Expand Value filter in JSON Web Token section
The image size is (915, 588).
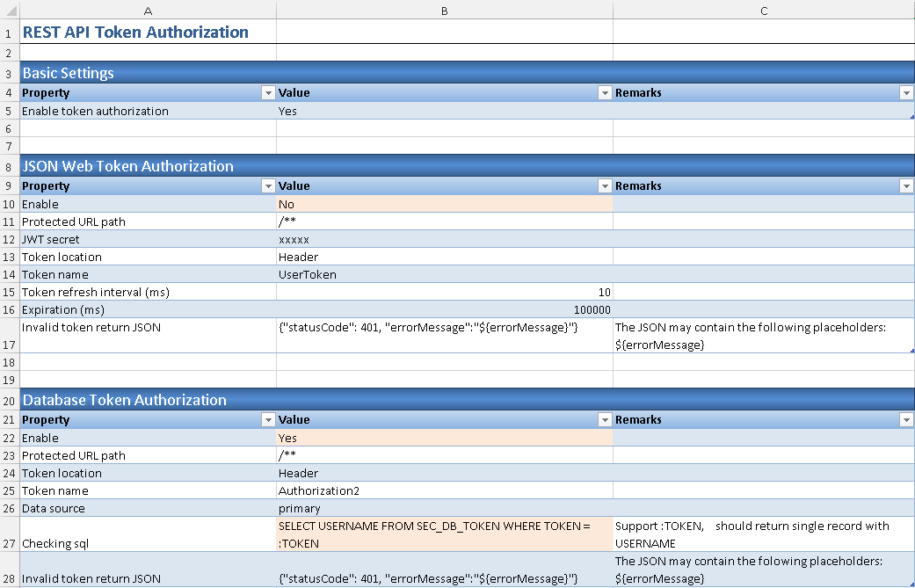[605, 186]
